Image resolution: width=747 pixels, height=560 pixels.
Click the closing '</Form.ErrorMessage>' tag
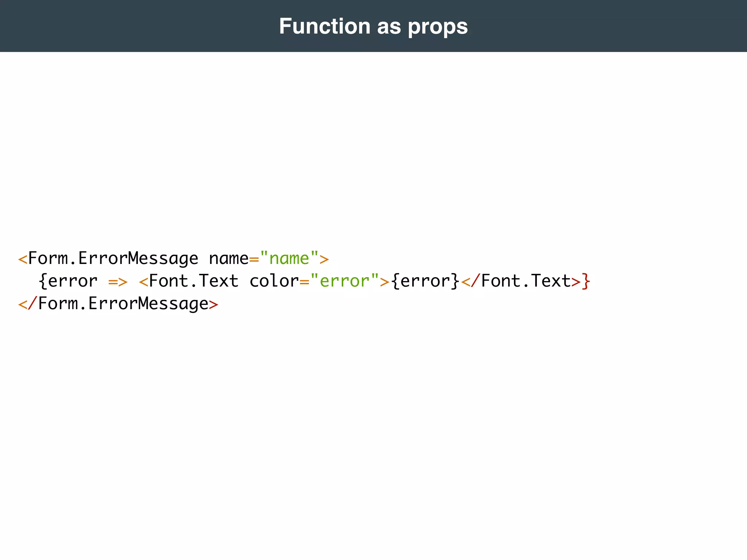pyautogui.click(x=118, y=304)
